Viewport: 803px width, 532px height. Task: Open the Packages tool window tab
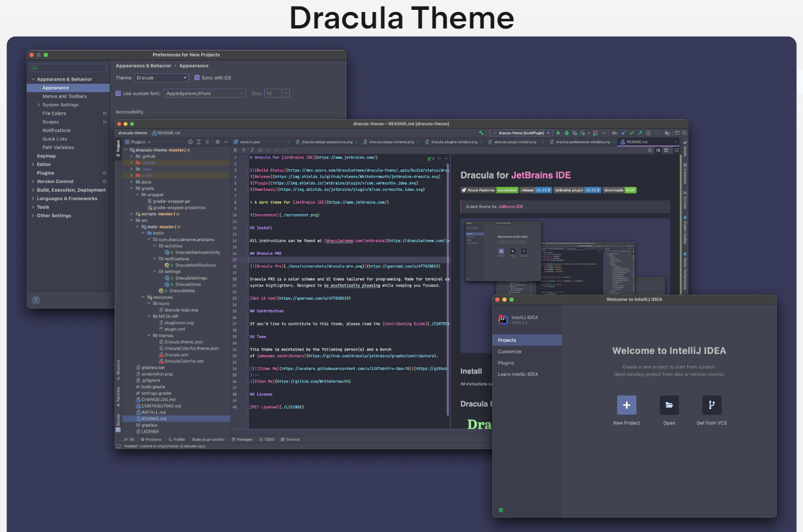(242, 439)
